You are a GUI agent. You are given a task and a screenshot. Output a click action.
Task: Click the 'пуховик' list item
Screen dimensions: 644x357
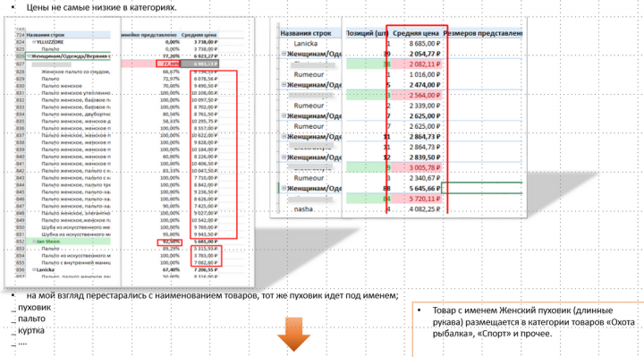click(35, 307)
